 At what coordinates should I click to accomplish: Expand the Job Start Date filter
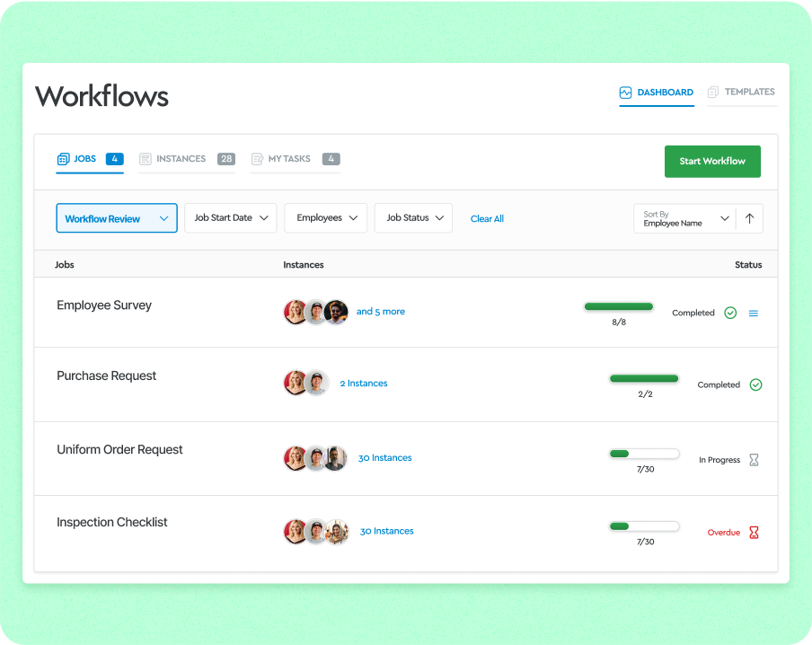click(x=230, y=216)
